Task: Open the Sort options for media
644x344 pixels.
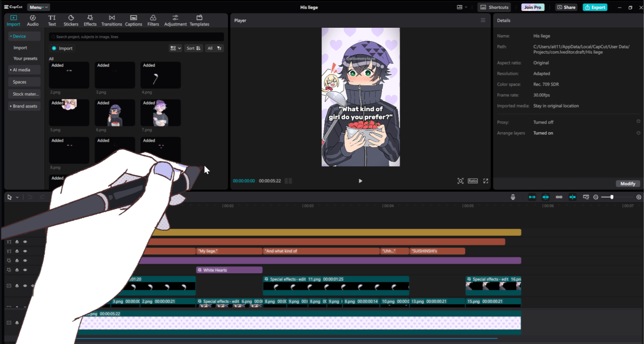Action: [x=193, y=48]
